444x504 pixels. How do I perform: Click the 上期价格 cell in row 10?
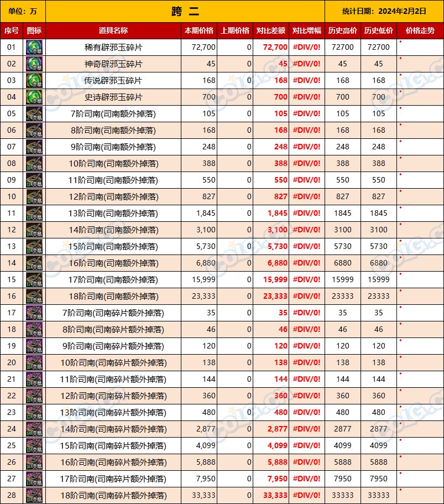[235, 197]
